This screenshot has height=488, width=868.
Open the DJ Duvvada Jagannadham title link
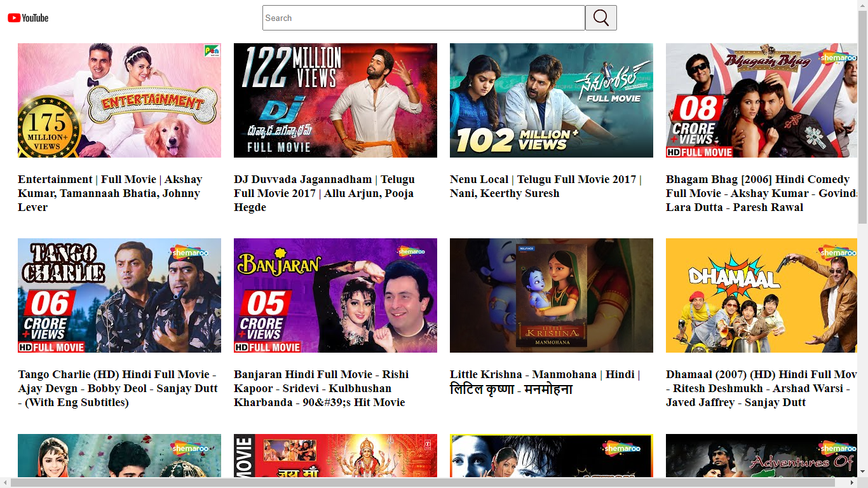tap(324, 193)
